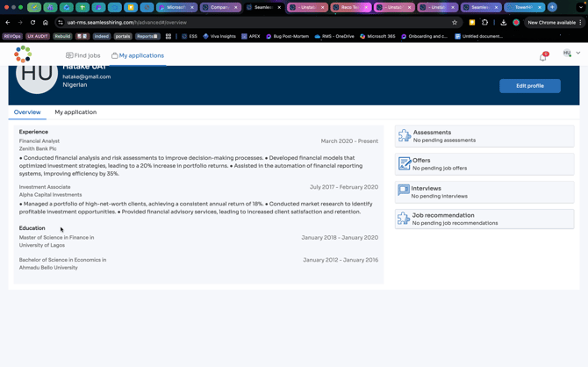This screenshot has width=588, height=367.
Task: Open the notifications bell
Action: click(x=543, y=56)
